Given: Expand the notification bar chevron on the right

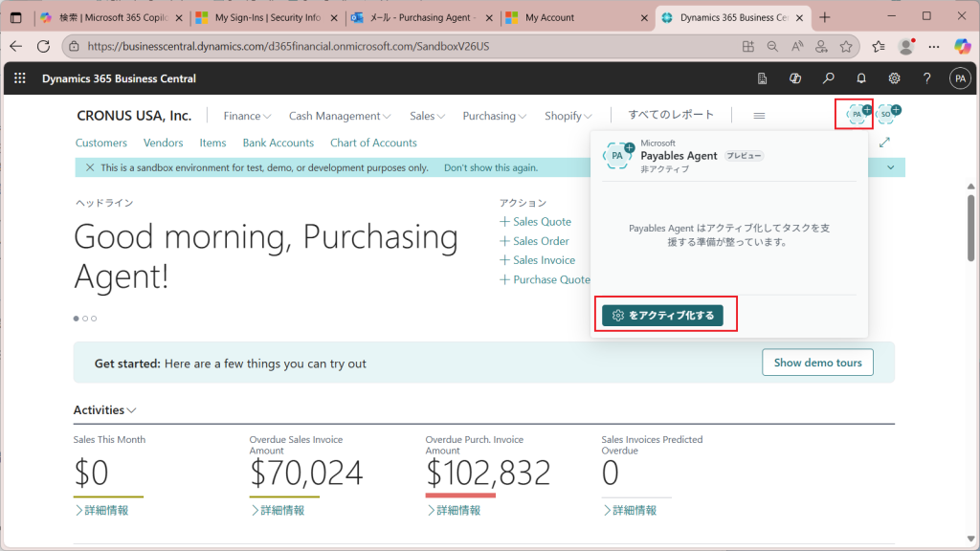Looking at the screenshot, I should [891, 167].
